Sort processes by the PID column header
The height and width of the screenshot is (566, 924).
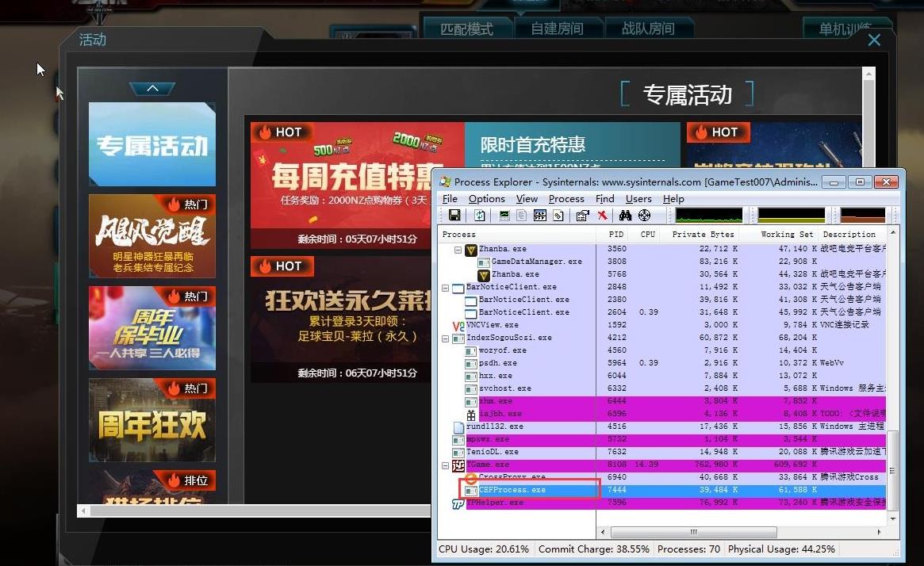(x=615, y=235)
